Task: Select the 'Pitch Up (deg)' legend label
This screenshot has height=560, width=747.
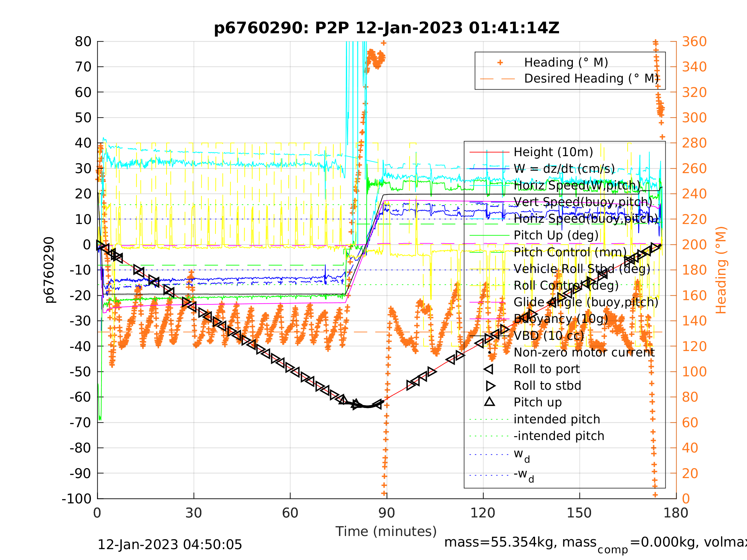Action: pyautogui.click(x=556, y=235)
